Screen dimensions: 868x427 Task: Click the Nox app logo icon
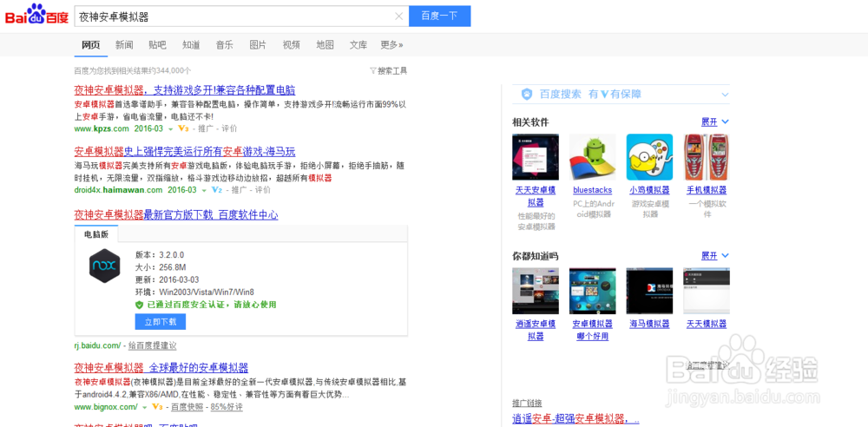(105, 266)
